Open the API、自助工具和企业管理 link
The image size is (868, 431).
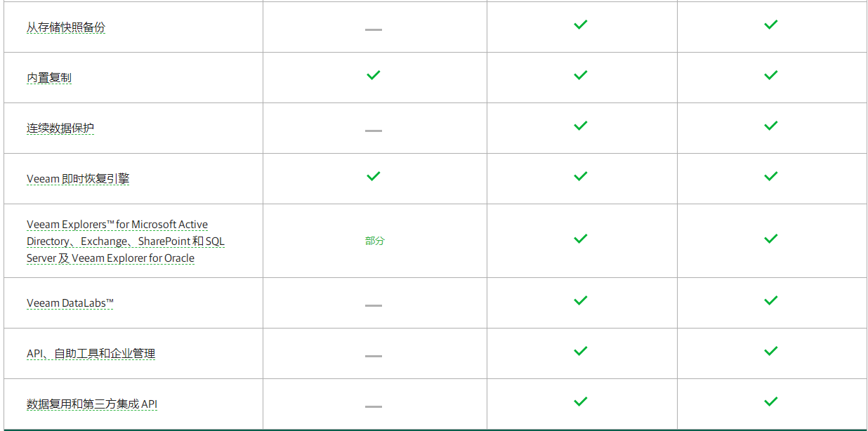91,354
